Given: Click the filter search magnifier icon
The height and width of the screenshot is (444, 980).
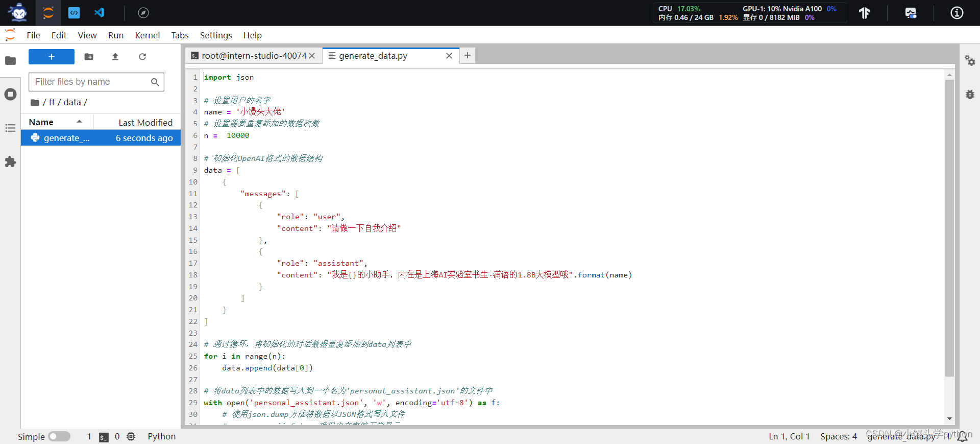Looking at the screenshot, I should [155, 82].
